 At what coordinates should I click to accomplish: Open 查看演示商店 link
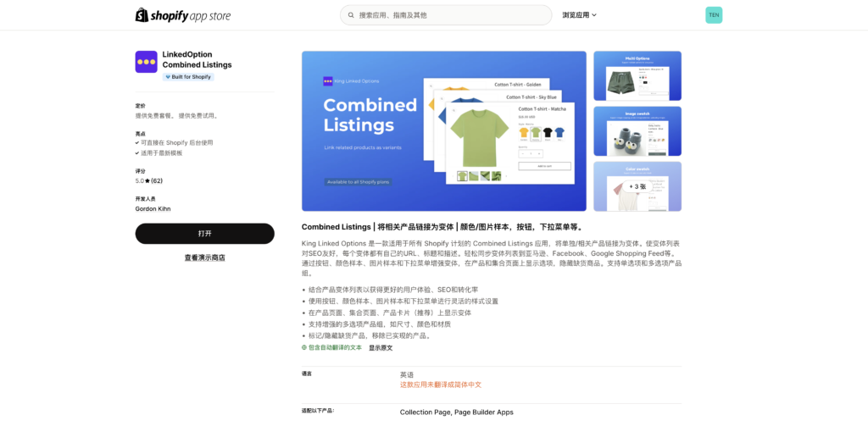(205, 257)
